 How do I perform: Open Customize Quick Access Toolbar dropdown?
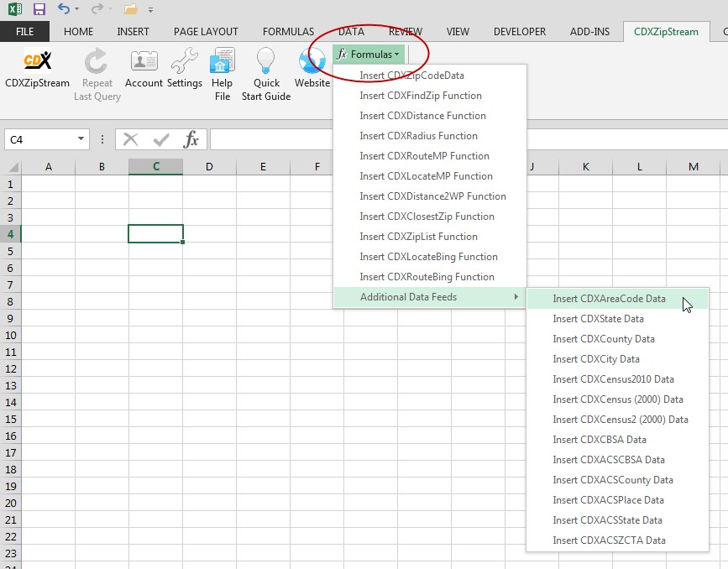(150, 9)
